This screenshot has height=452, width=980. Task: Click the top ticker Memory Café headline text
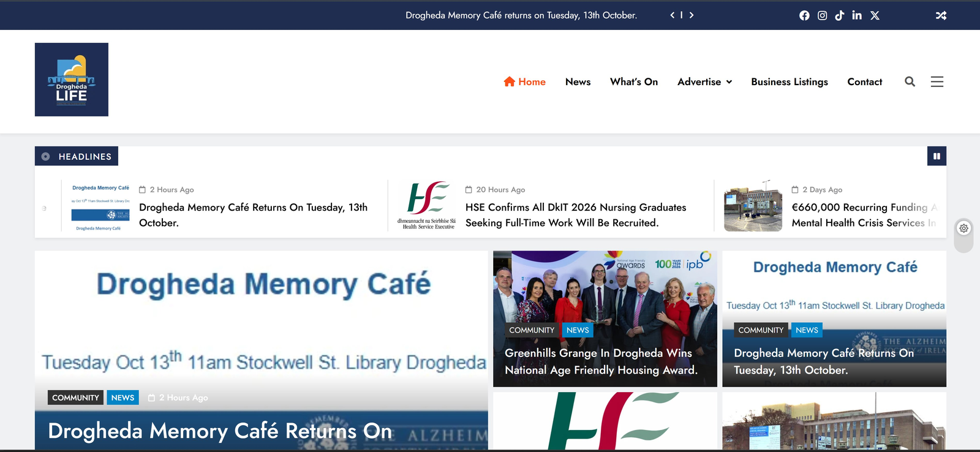(521, 15)
